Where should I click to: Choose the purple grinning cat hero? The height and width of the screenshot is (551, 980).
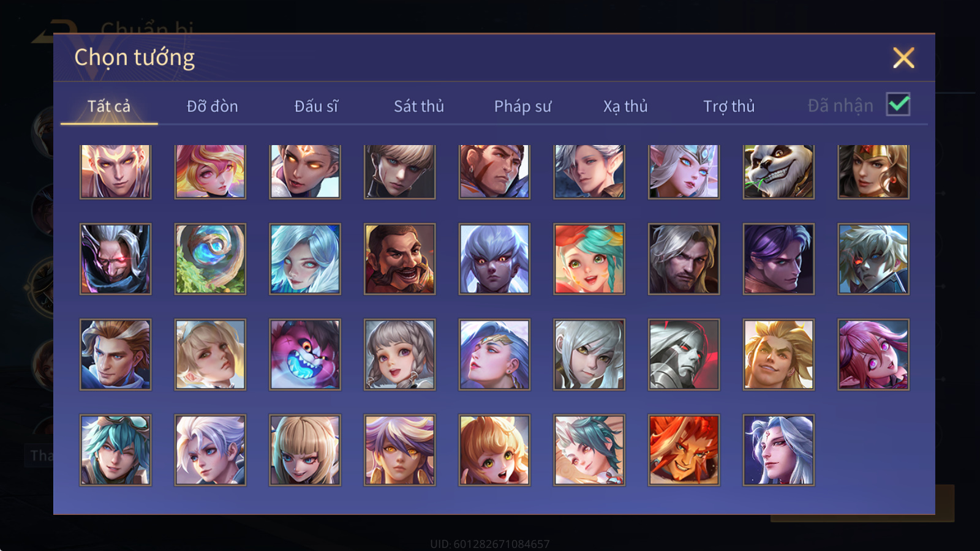[305, 354]
